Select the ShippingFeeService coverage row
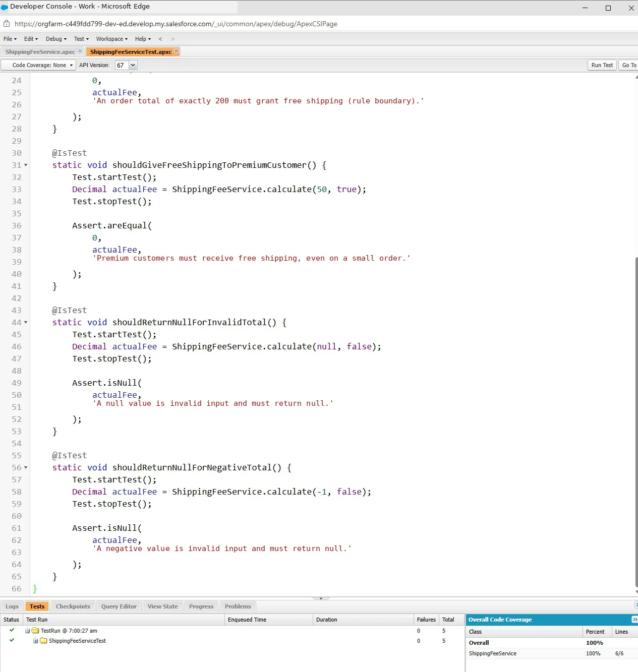The height and width of the screenshot is (672, 638). 552,653
